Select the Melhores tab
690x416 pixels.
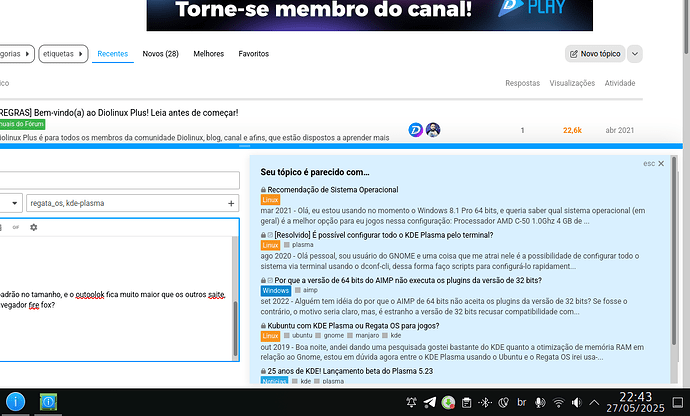209,54
